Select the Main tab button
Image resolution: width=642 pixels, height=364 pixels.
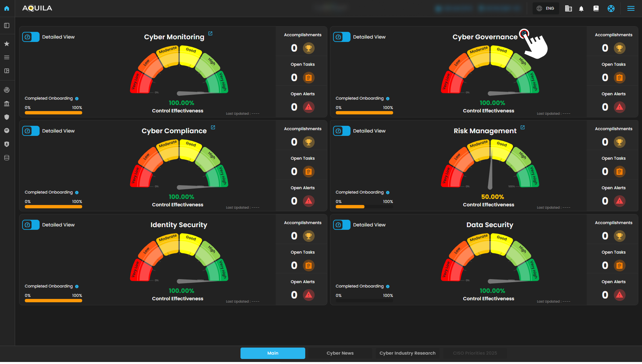[x=273, y=353]
